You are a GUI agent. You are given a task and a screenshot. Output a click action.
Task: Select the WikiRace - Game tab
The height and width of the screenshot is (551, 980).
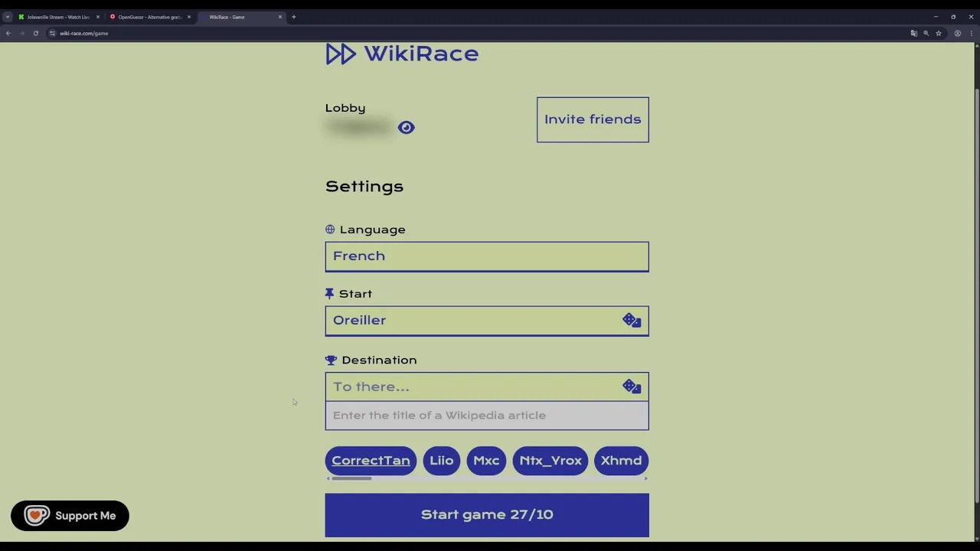tap(240, 17)
